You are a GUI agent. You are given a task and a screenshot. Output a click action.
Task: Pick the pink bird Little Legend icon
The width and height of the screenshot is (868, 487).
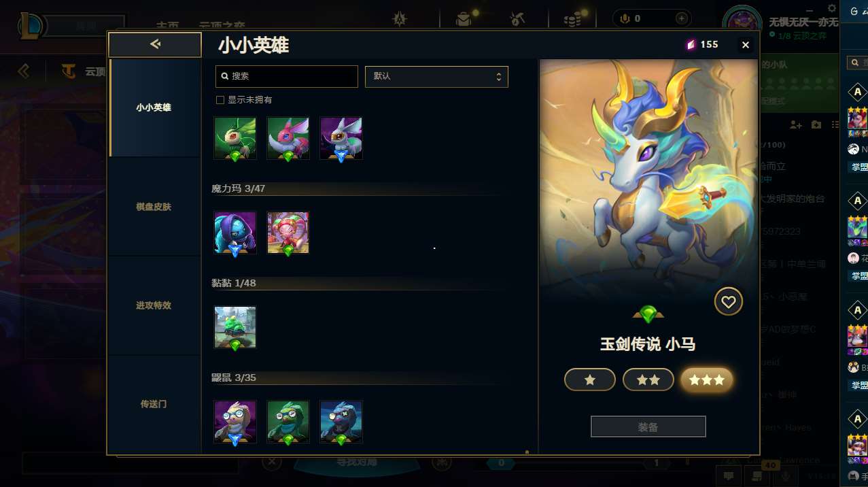tap(288, 138)
